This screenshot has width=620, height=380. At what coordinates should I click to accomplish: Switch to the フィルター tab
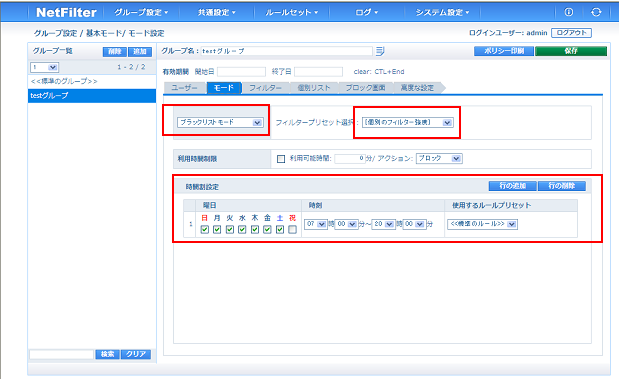coord(265,88)
